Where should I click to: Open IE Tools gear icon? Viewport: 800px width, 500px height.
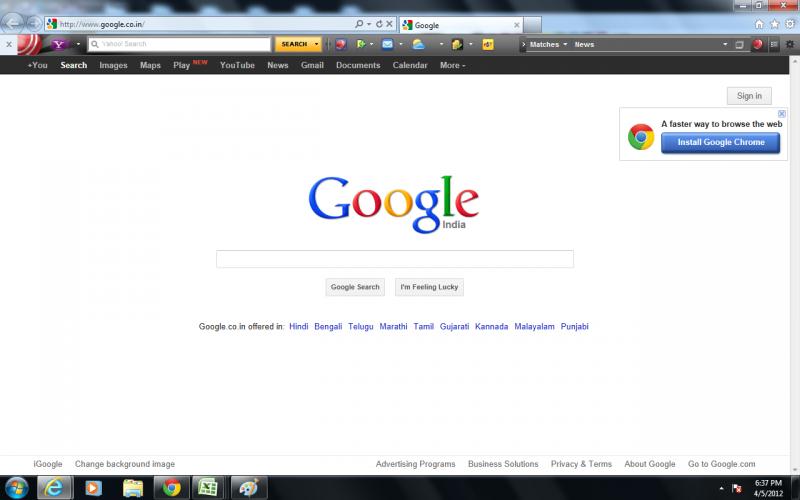click(790, 24)
